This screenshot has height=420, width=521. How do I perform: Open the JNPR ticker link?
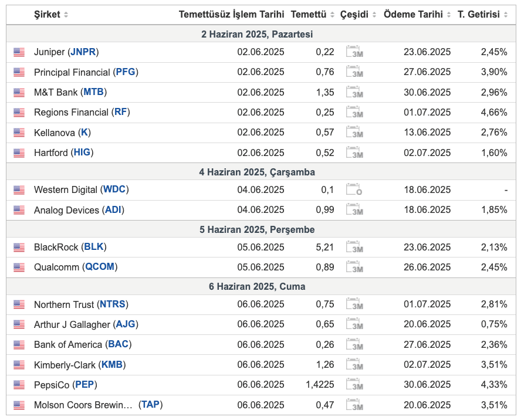(83, 52)
